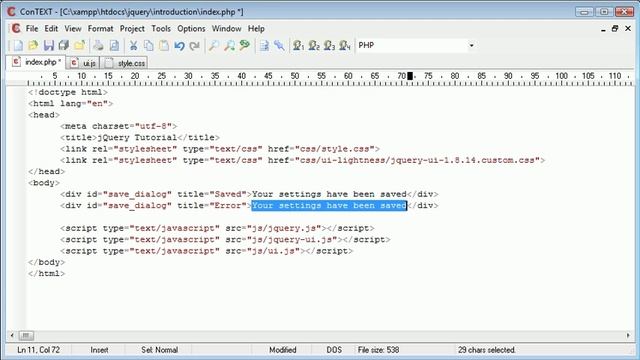Save the current file with floppy icon
640x360 pixels.
point(49,45)
